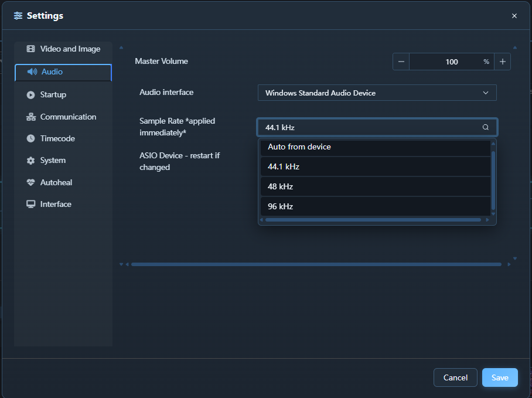Click the Master Volume value field
The image size is (532, 398).
tap(452, 62)
